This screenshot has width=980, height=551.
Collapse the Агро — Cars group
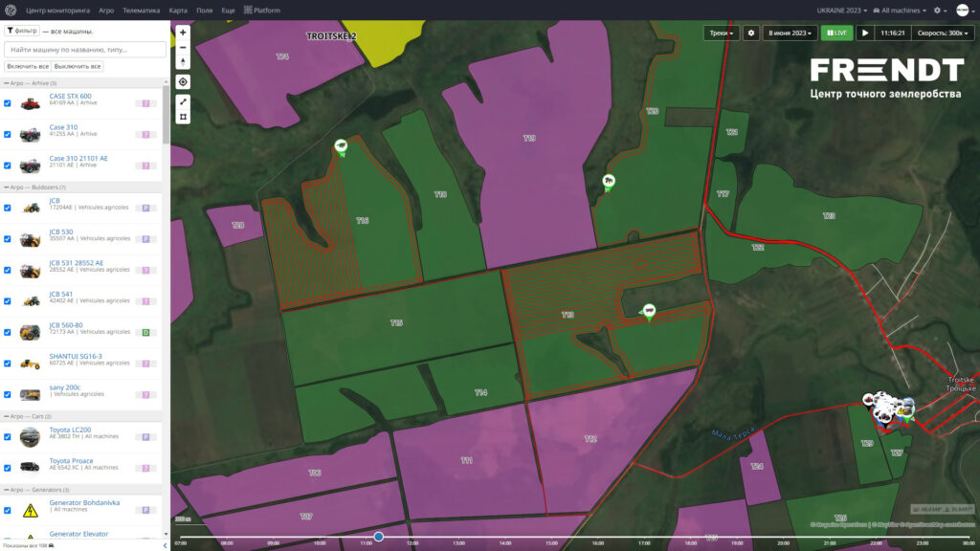(x=28, y=417)
